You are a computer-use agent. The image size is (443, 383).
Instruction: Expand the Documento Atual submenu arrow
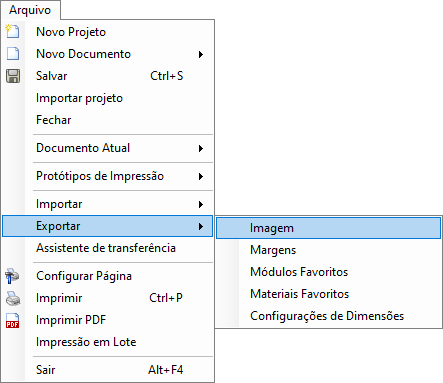click(x=201, y=148)
